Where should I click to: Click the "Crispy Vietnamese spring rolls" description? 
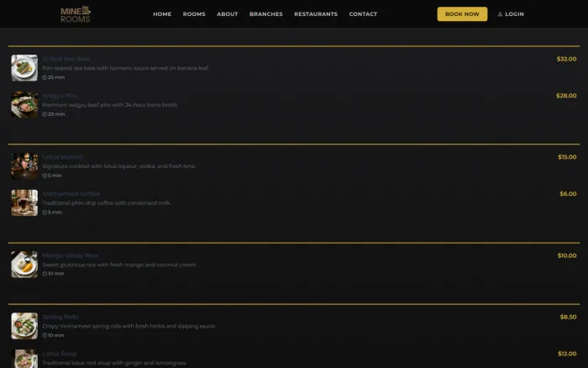(x=129, y=326)
